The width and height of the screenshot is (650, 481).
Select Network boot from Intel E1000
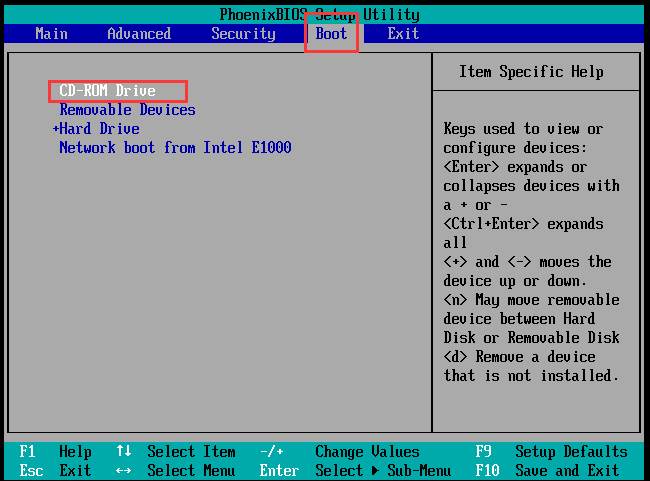pyautogui.click(x=175, y=148)
